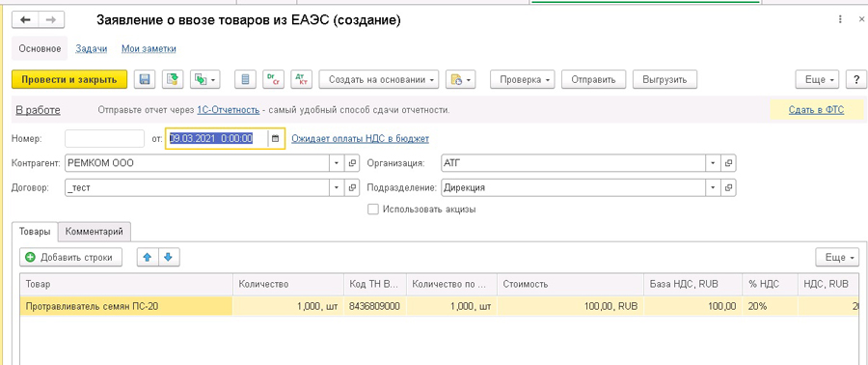This screenshot has height=365, width=868.
Task: Show Dt/Kt accounting entries (red-green icon)
Action: coord(273,79)
